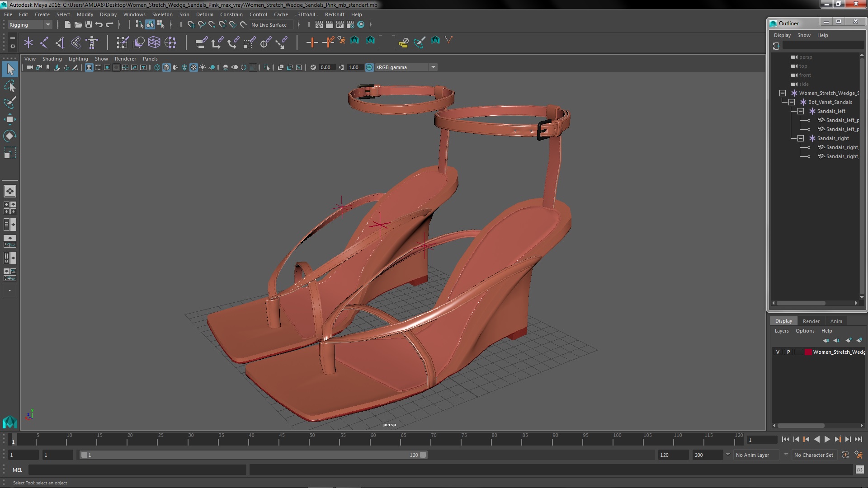Open the Outliner Show menu

click(804, 35)
